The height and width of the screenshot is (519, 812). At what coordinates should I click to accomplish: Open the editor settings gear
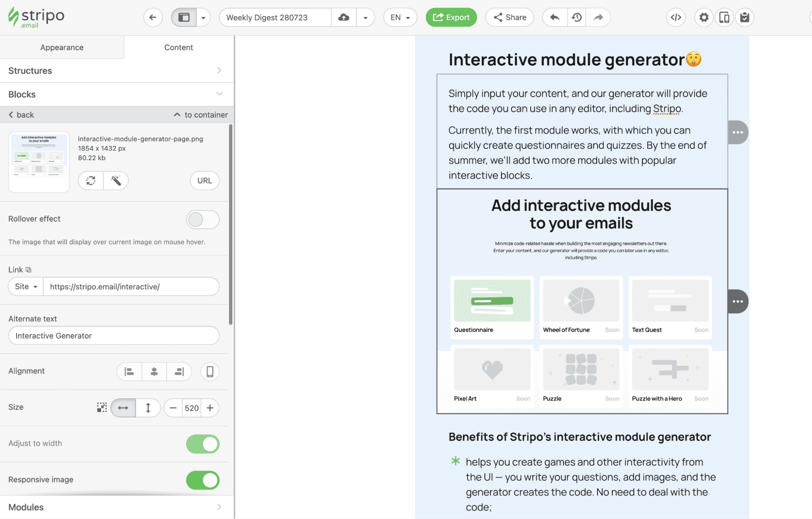point(704,17)
